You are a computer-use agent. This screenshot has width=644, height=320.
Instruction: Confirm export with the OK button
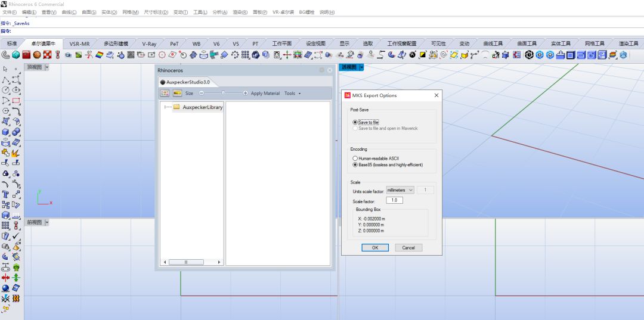(375, 248)
